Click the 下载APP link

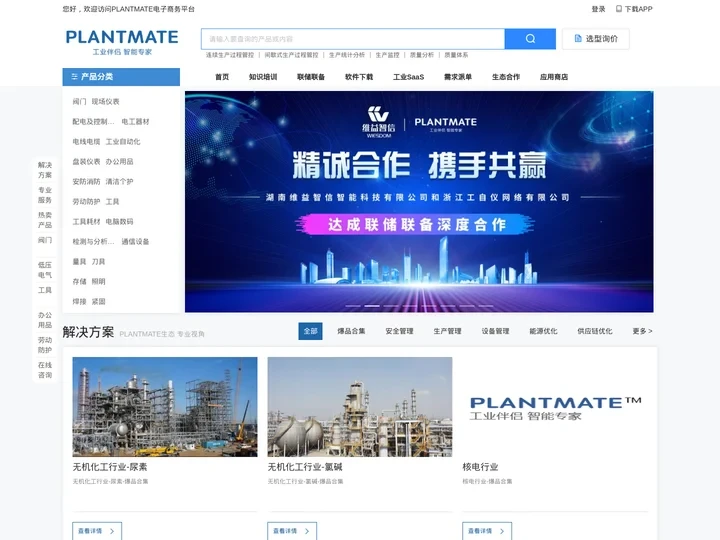click(634, 9)
